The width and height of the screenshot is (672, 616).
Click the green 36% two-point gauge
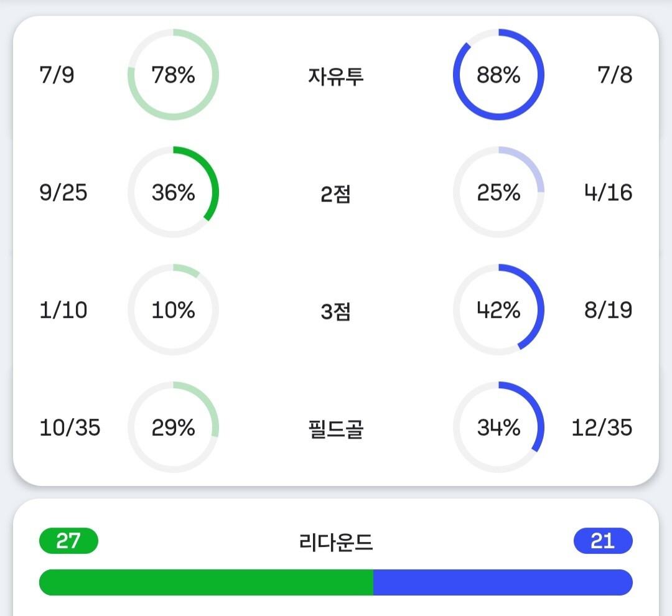[x=173, y=192]
